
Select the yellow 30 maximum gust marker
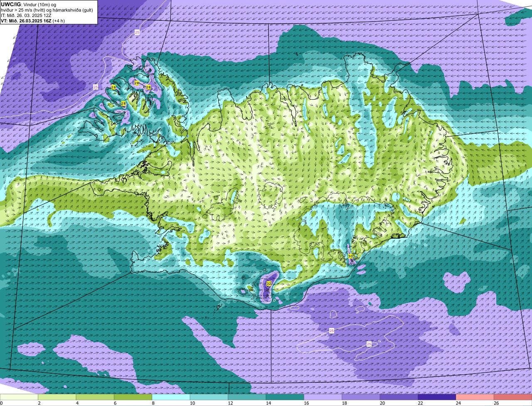[350, 256]
